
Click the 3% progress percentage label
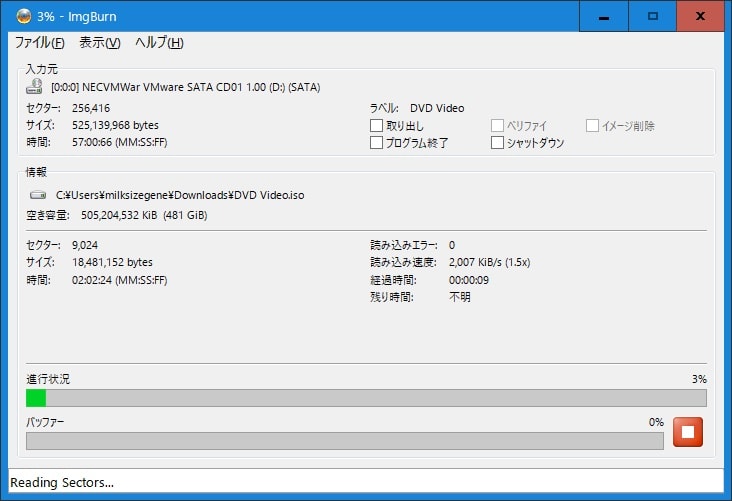[x=699, y=379]
